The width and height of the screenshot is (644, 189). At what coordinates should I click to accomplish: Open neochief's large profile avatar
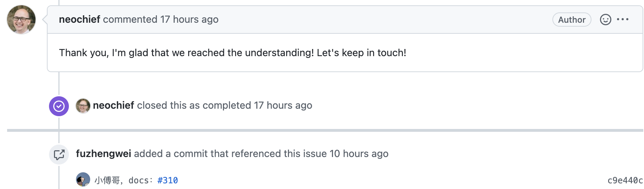pos(21,20)
